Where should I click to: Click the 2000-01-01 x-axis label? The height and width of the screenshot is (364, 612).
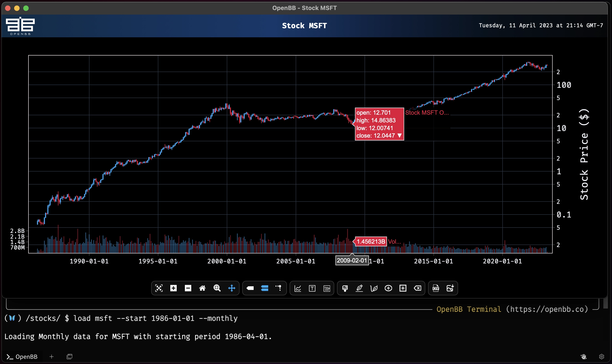click(x=227, y=261)
